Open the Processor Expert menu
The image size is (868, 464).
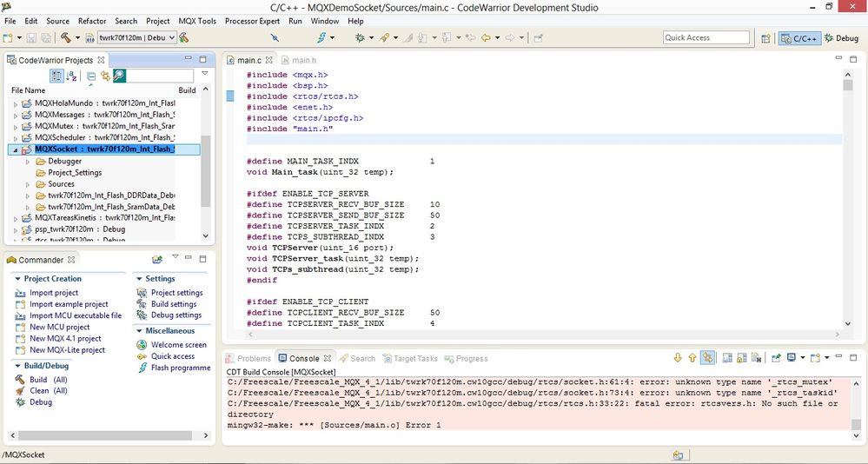tap(253, 21)
